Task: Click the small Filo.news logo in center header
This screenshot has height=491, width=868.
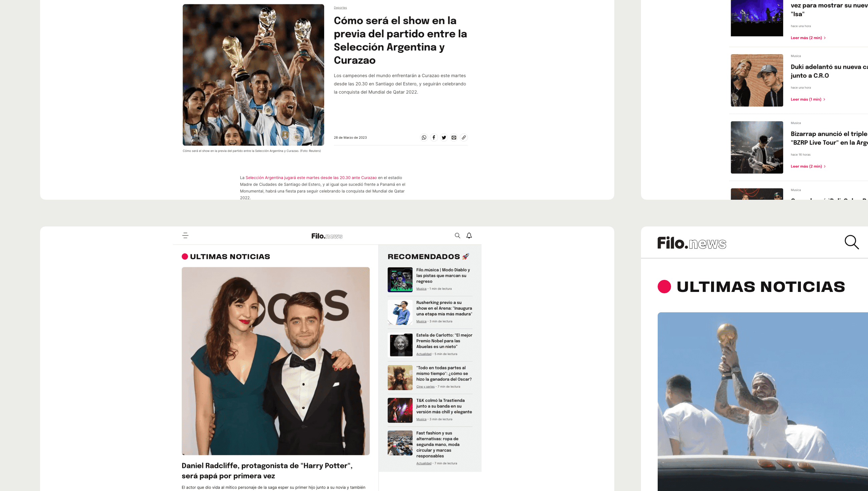Action: 327,236
